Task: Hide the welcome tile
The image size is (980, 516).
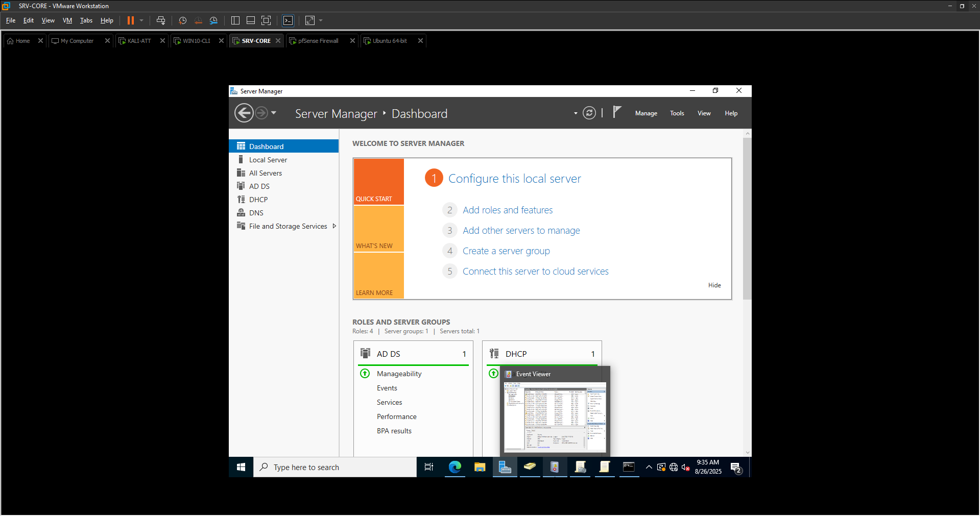Action: pos(714,285)
